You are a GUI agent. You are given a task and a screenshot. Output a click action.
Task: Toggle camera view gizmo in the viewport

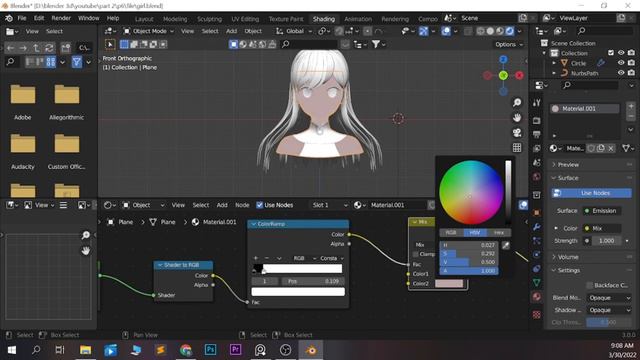pos(517,133)
